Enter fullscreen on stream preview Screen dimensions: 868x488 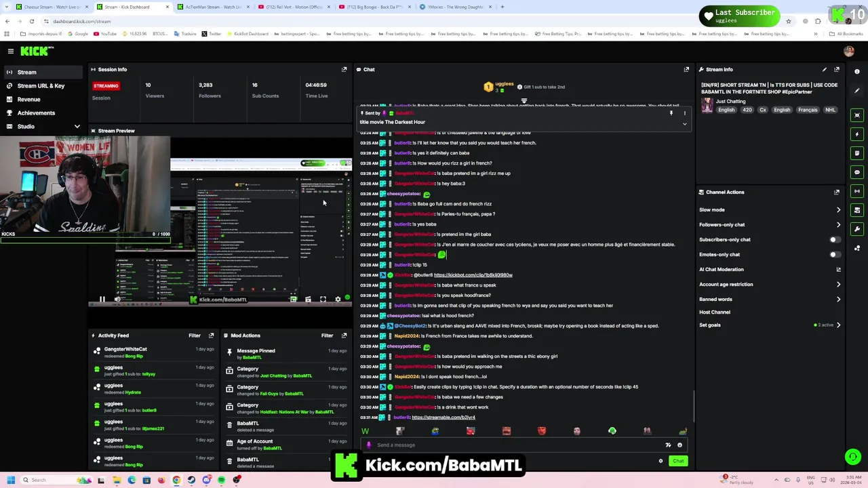pyautogui.click(x=323, y=299)
